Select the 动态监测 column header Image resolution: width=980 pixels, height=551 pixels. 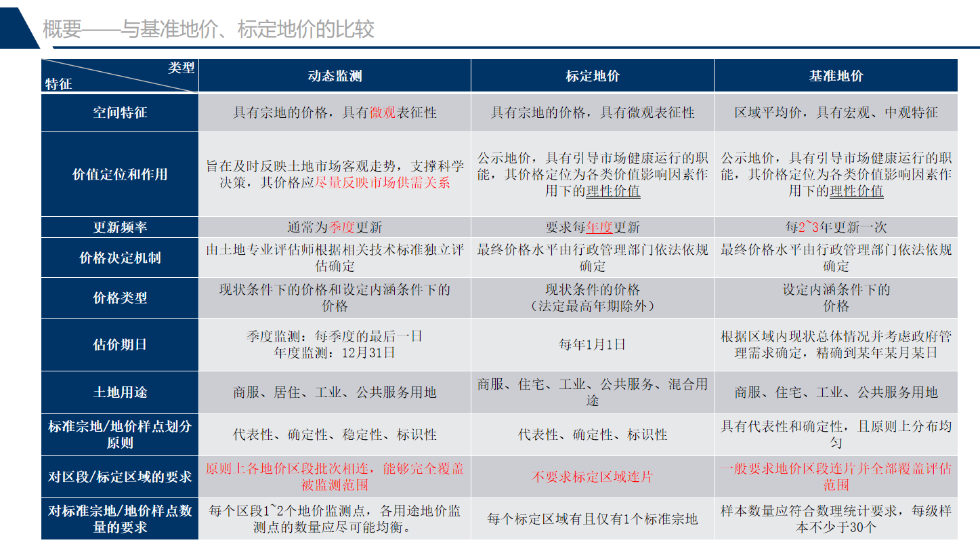click(x=335, y=76)
